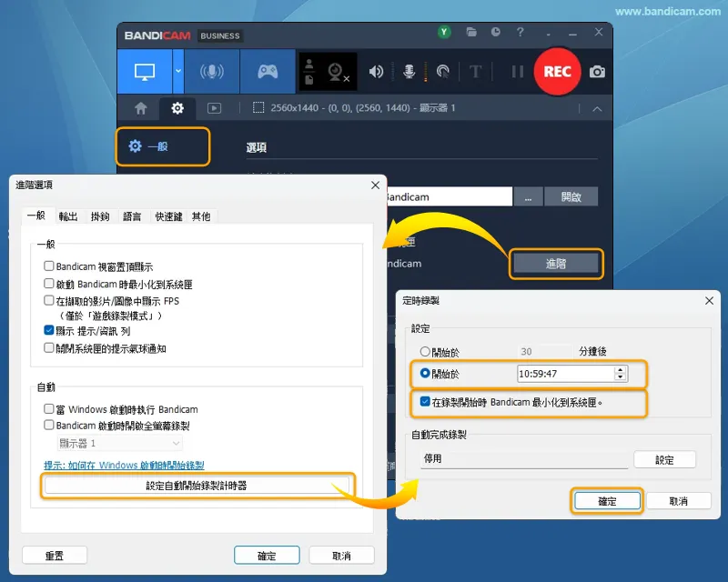Enable Bandicam 啟動時開啟全螢幕錄製 checkbox
The height and width of the screenshot is (582, 728).
coord(49,425)
